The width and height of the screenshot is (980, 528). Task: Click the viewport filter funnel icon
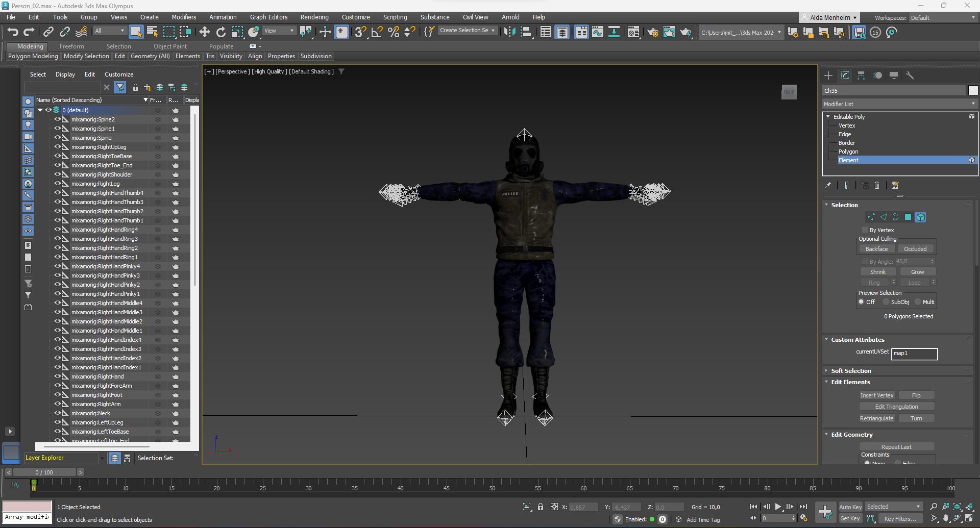pyautogui.click(x=341, y=71)
